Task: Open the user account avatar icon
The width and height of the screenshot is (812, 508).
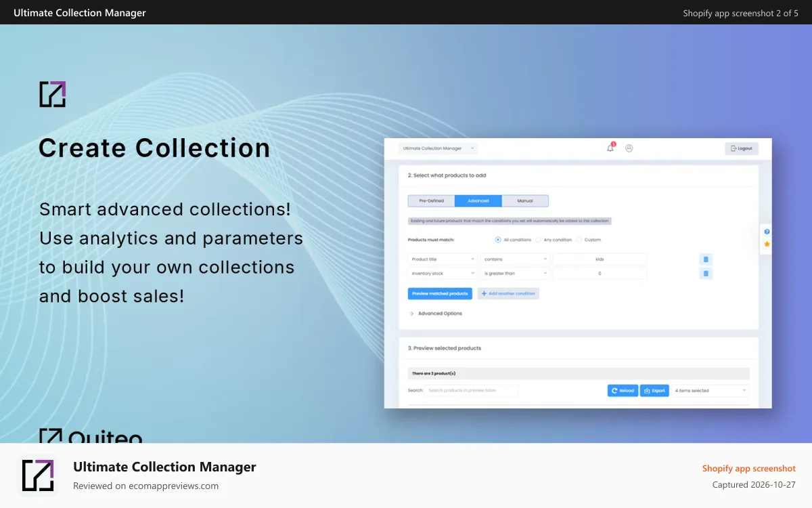Action: pos(629,148)
